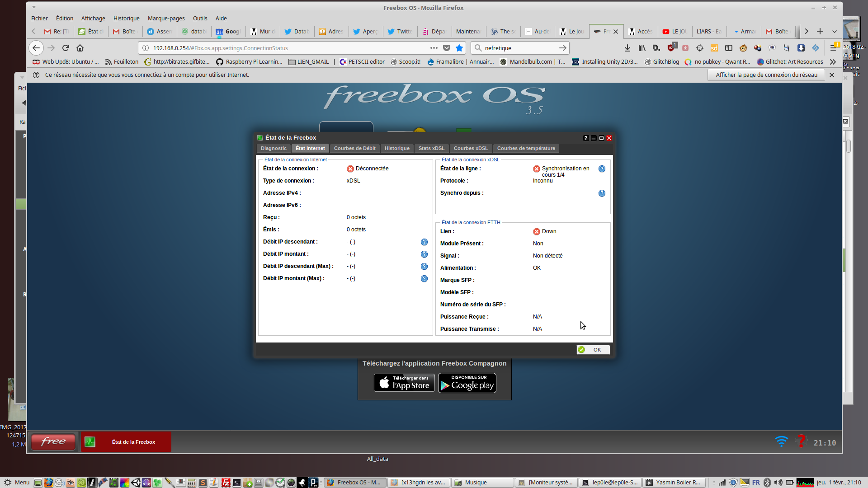Click the question mark icon in dialog titlebar

586,138
